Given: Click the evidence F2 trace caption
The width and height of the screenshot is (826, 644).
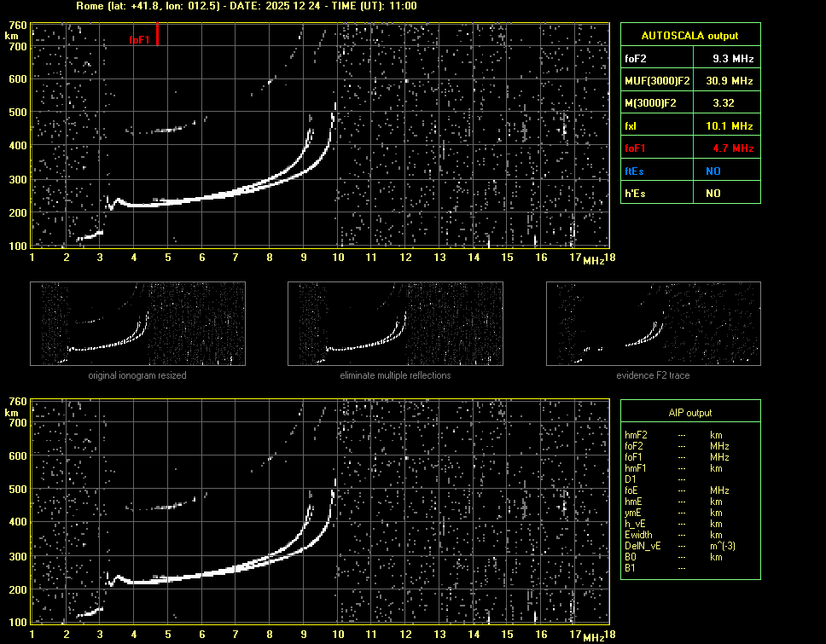Looking at the screenshot, I should (x=653, y=375).
